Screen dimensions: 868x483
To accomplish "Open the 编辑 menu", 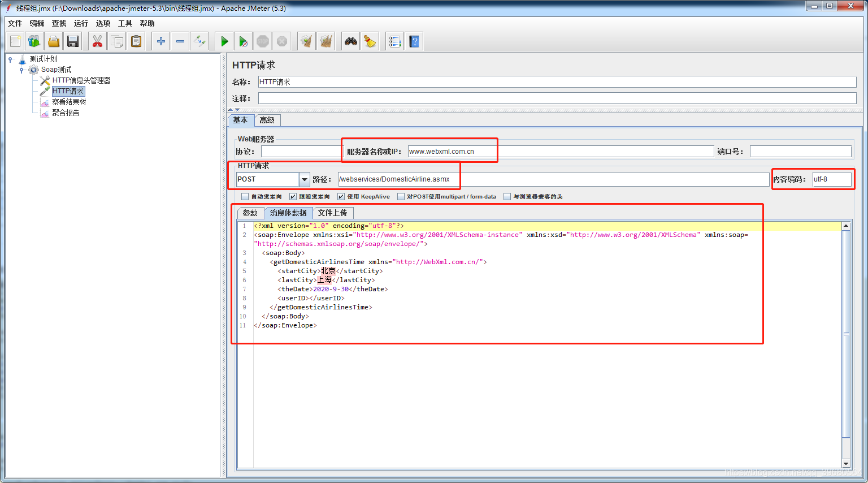I will coord(37,23).
